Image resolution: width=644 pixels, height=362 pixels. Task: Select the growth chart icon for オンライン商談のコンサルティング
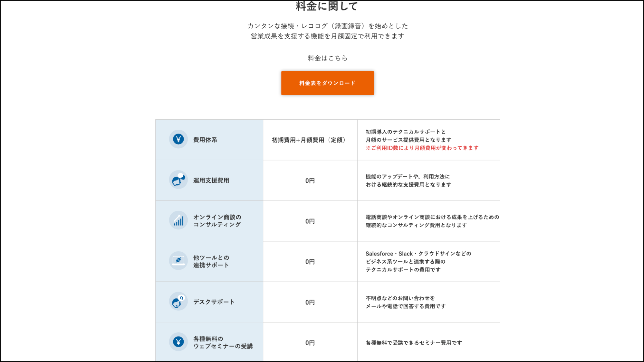(178, 221)
